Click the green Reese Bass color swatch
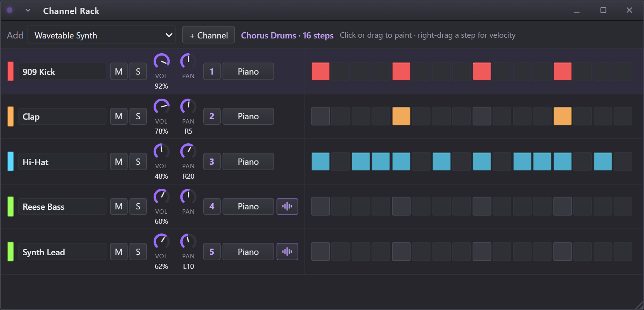This screenshot has width=644, height=310. tap(10, 206)
